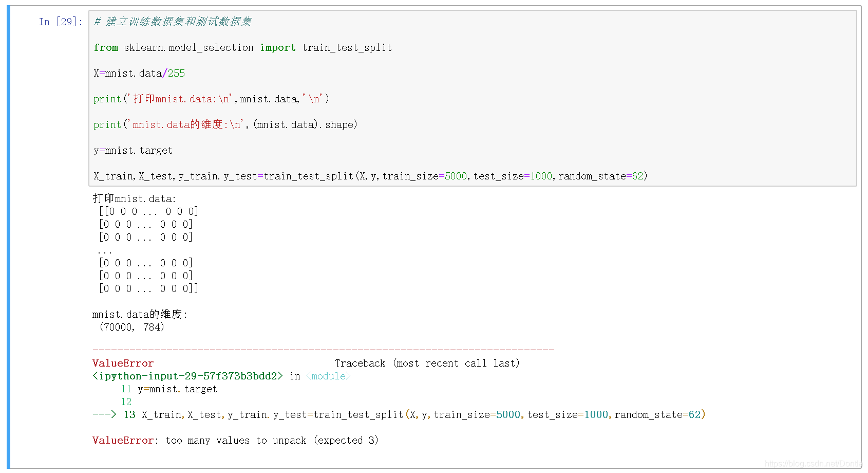868x473 pixels.
Task: Click the print 打印mnist.data code line
Action: [x=211, y=99]
